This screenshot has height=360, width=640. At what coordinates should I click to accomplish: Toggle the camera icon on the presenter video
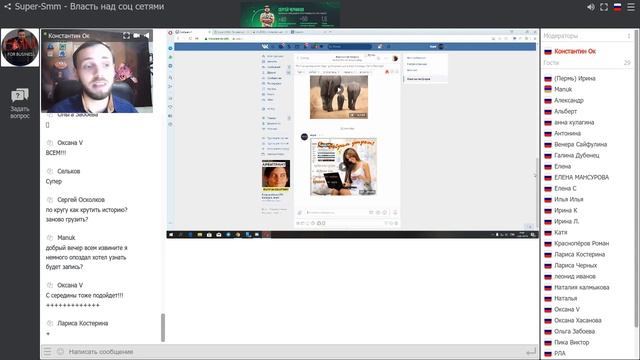click(x=136, y=36)
